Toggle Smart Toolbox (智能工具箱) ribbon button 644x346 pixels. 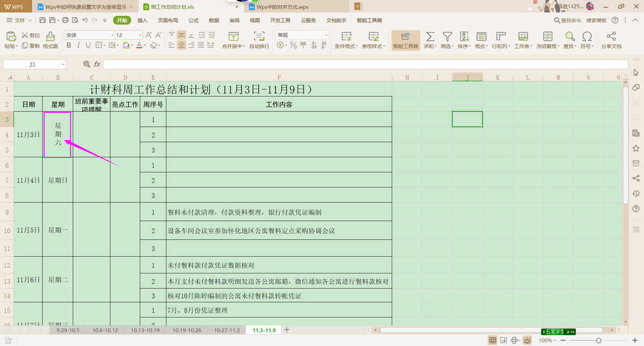[405, 40]
